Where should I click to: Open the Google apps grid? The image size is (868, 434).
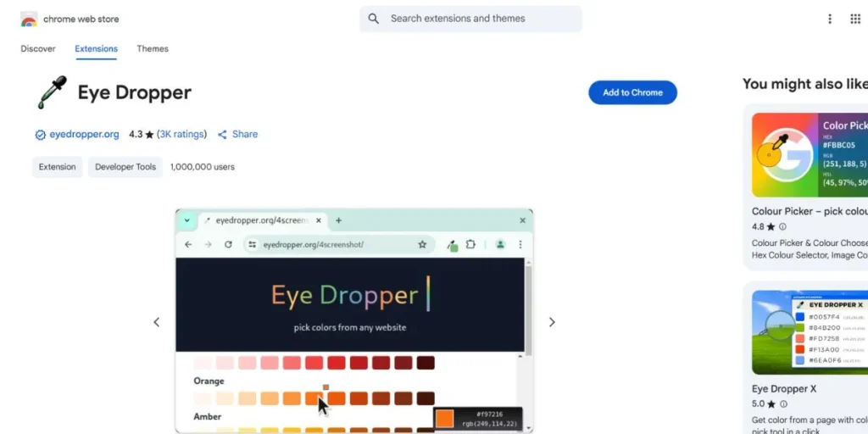(x=855, y=19)
